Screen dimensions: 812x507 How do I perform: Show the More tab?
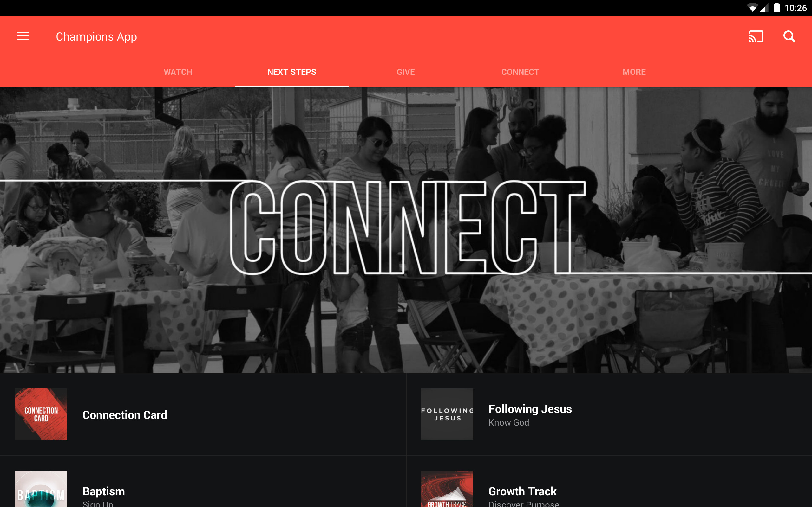(634, 72)
